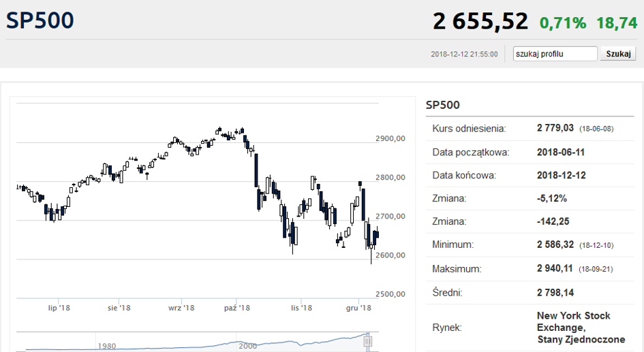Click the 2000 label in the navigator
This screenshot has width=644, height=352.
point(247,347)
